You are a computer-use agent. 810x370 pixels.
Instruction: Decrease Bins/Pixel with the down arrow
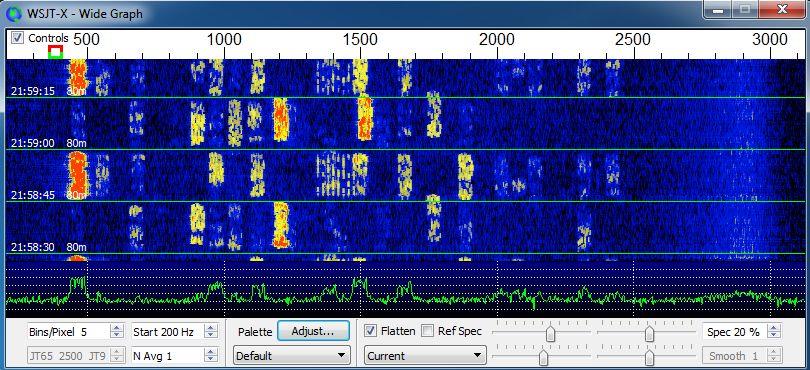[118, 335]
